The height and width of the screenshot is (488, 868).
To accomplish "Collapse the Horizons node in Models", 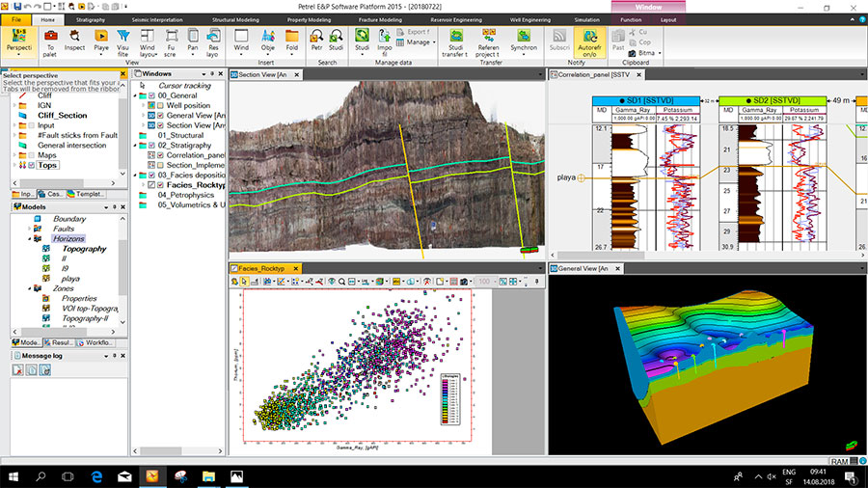I will point(29,239).
